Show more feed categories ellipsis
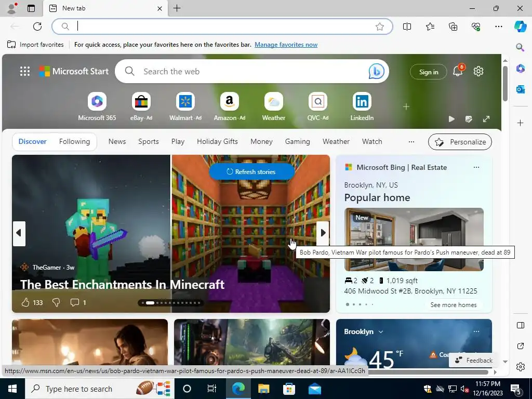Viewport: 532px width, 399px height. (x=411, y=142)
